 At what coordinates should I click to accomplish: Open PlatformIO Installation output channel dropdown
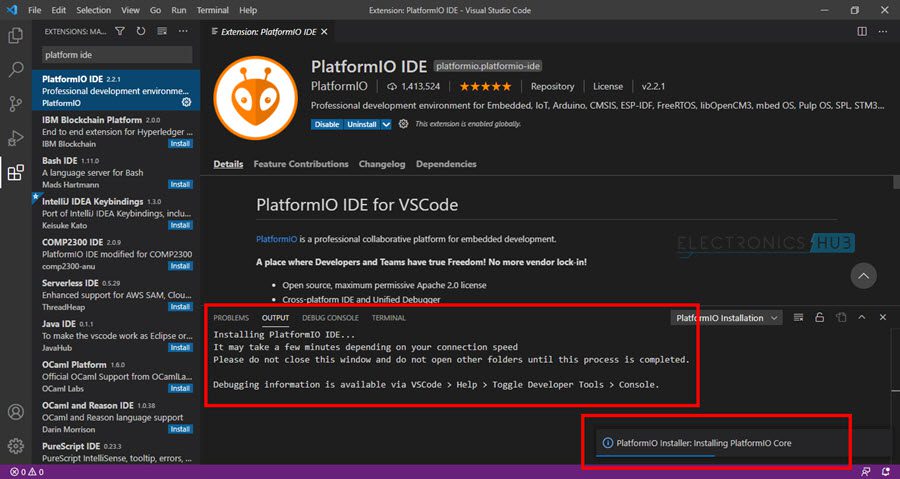coord(726,318)
